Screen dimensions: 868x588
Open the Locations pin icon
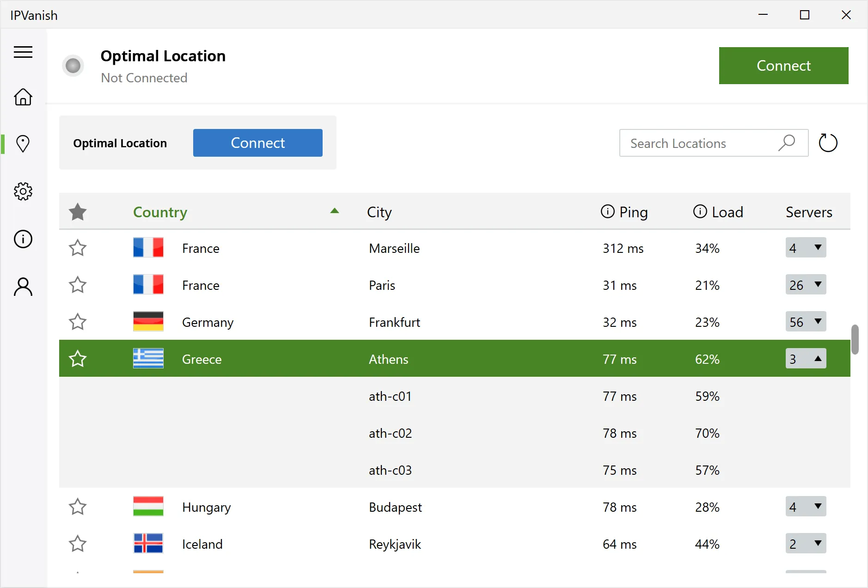pos(23,144)
